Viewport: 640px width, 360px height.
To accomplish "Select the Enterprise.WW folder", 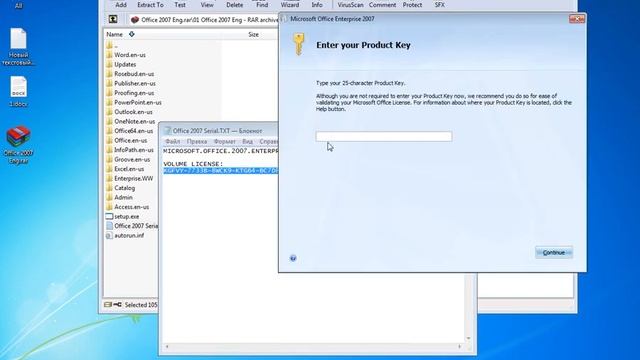I will coord(130,178).
